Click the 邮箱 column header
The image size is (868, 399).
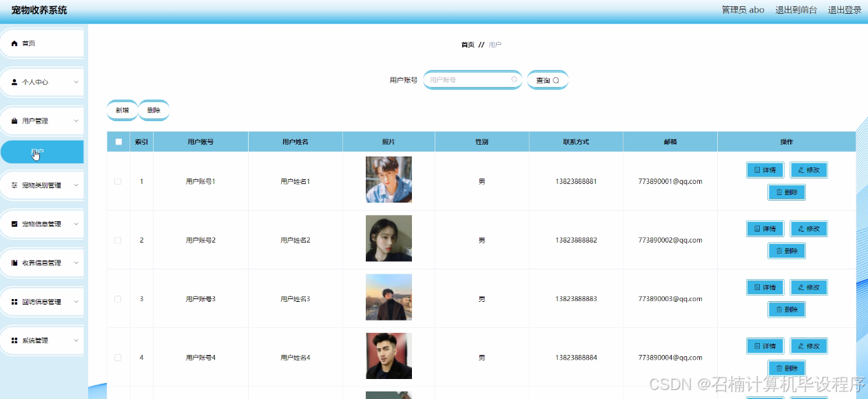670,142
